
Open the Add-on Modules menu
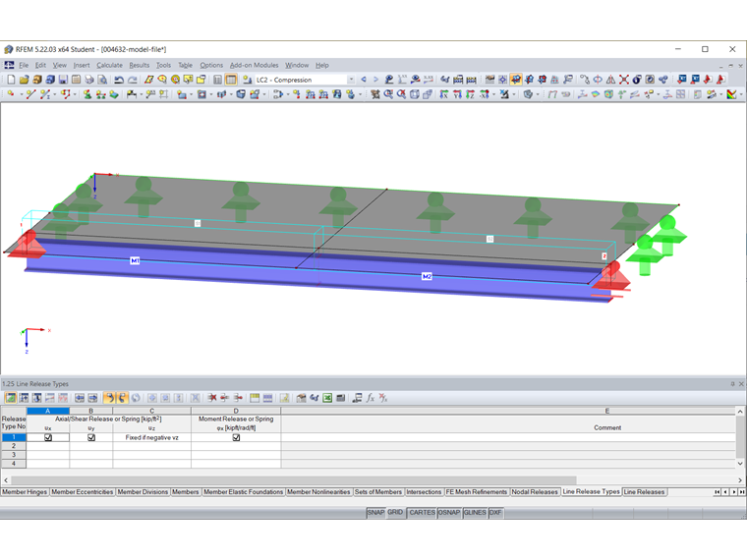tap(254, 65)
